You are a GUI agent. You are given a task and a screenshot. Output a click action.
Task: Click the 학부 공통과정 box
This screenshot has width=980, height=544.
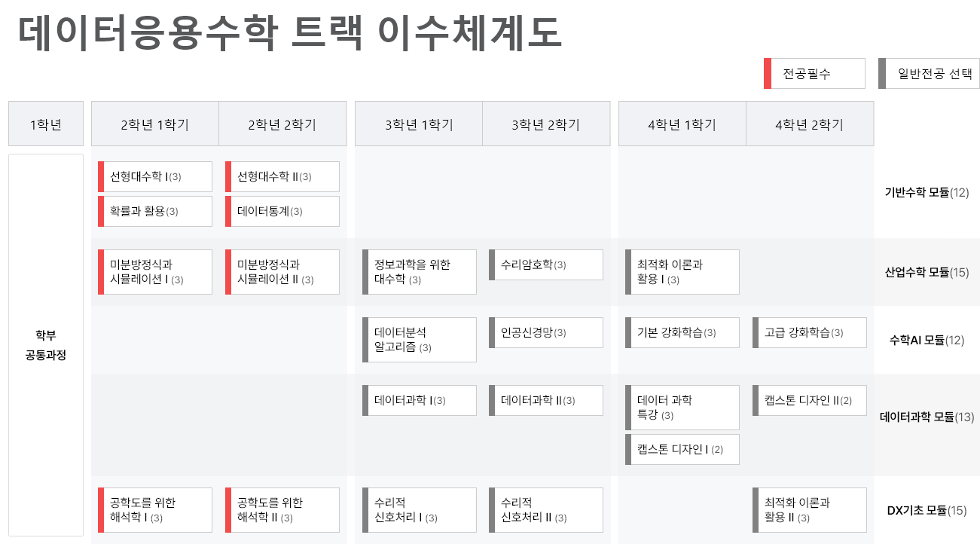(46, 345)
